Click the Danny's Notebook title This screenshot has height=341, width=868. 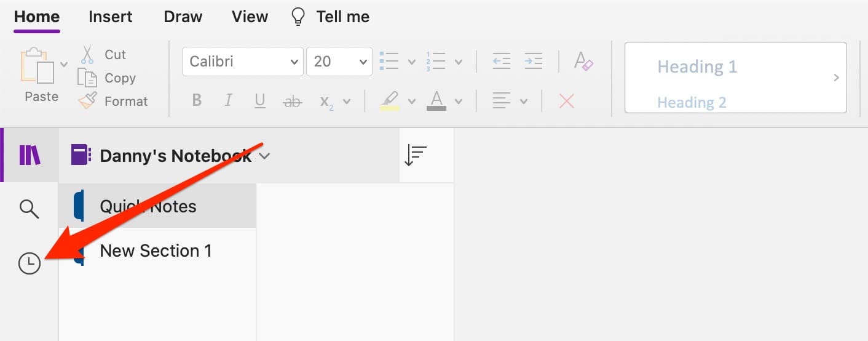coord(176,156)
